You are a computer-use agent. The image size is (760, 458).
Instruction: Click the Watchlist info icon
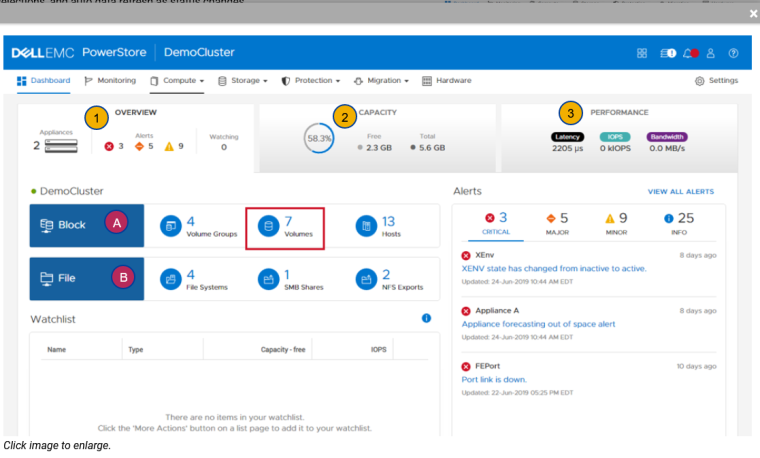426,318
